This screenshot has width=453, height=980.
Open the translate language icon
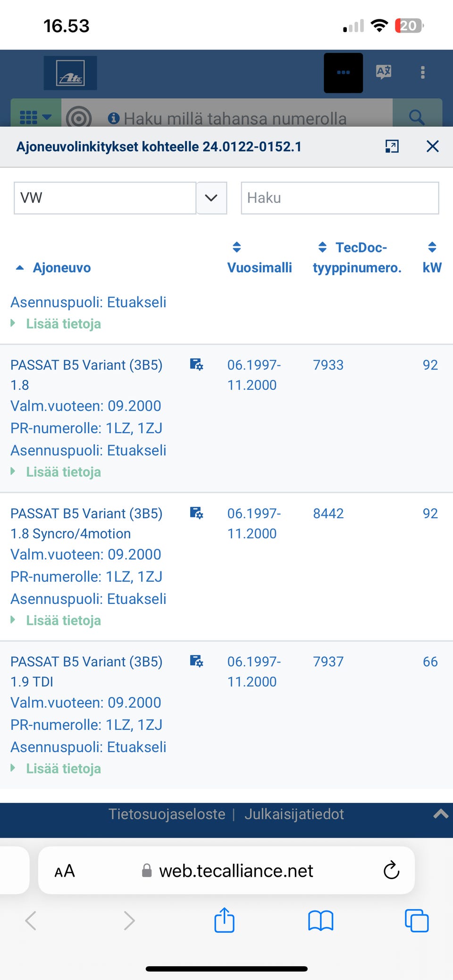[x=383, y=72]
